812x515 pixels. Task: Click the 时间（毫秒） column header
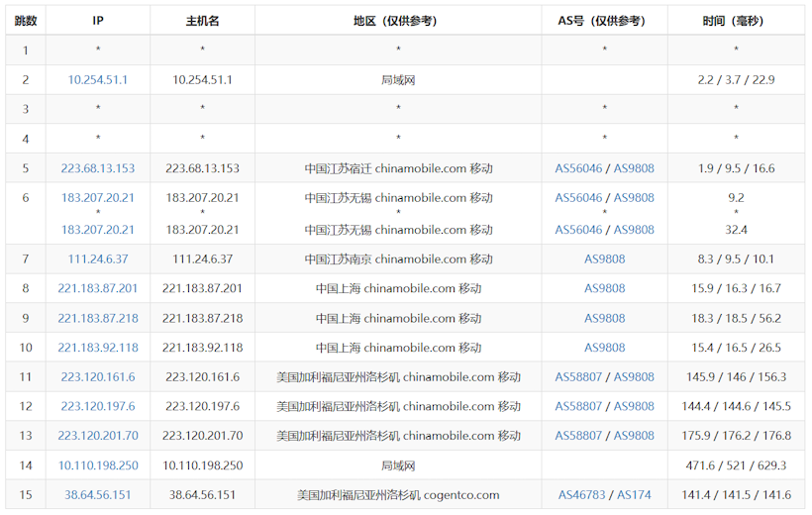[736, 21]
